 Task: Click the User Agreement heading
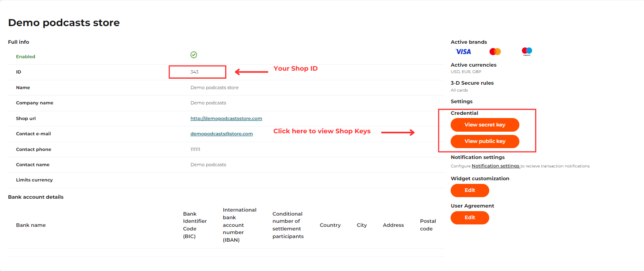click(x=472, y=206)
